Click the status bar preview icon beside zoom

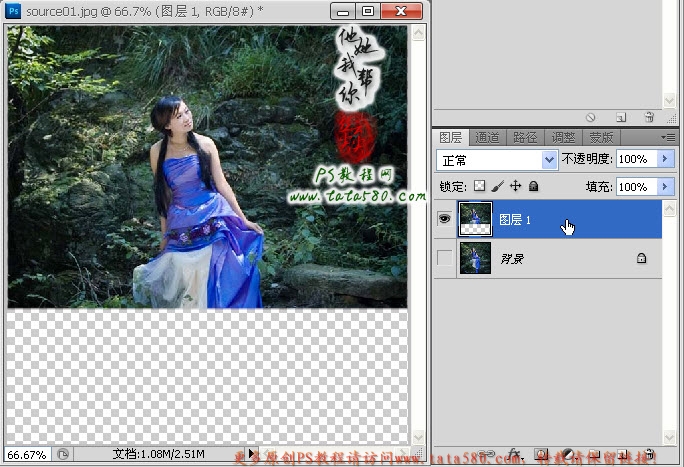[63, 454]
